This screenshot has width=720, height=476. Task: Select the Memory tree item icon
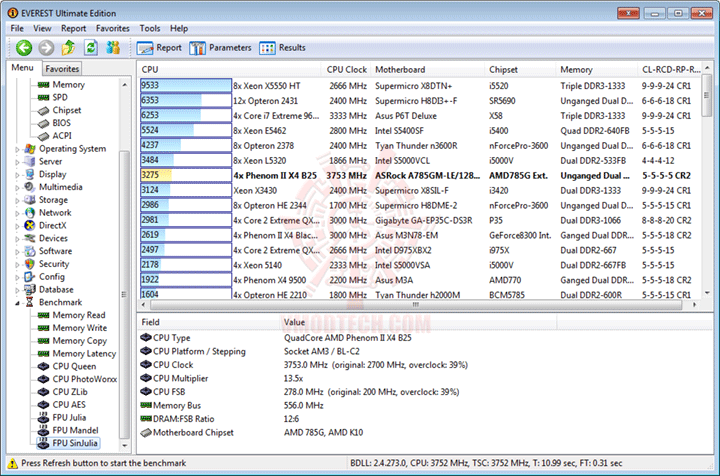coord(44,85)
